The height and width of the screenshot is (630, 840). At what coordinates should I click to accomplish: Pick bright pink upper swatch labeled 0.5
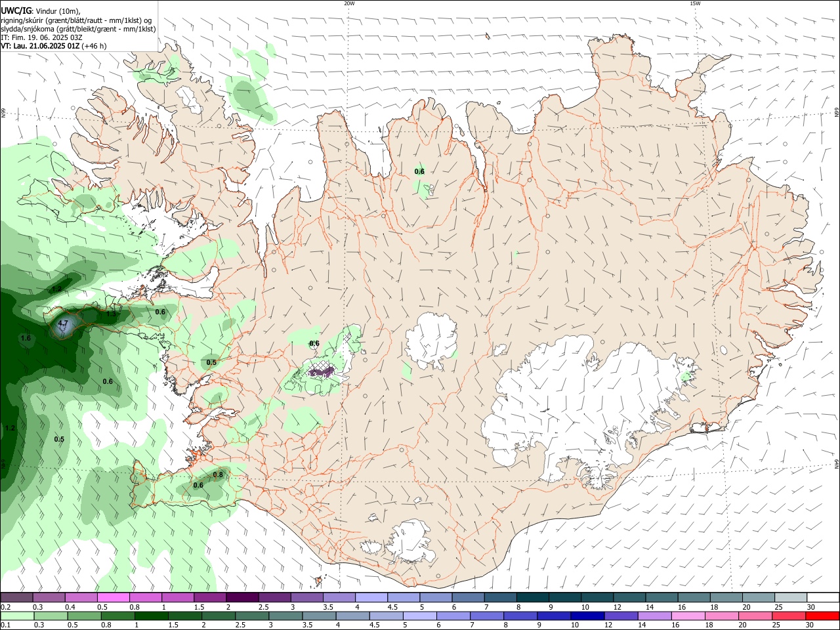tap(113, 598)
